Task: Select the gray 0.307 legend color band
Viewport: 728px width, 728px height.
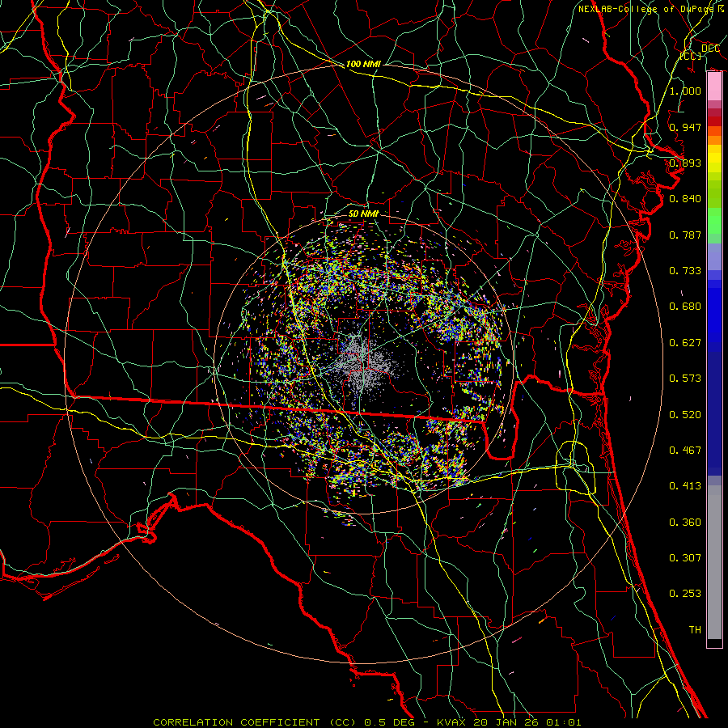Action: (714, 558)
